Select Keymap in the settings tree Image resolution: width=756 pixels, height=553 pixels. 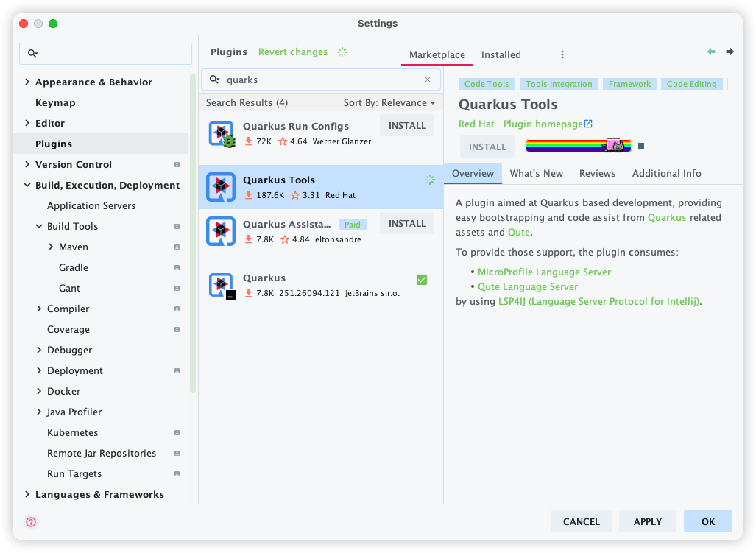[x=55, y=102]
